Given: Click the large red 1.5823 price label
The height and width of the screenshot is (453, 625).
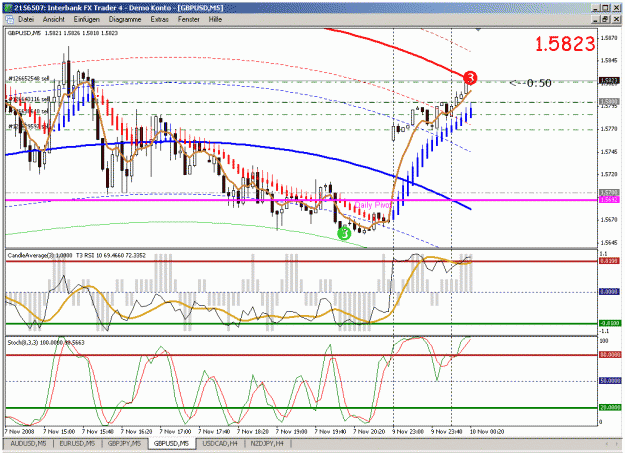Looking at the screenshot, I should [x=564, y=44].
